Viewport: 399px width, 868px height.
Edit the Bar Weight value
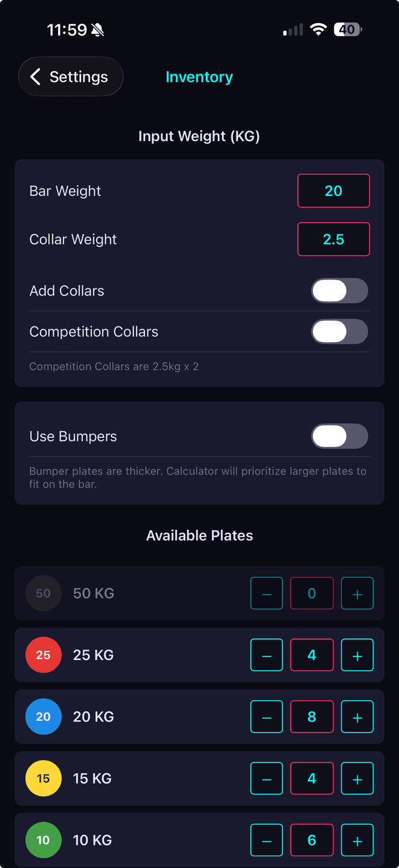pos(334,190)
